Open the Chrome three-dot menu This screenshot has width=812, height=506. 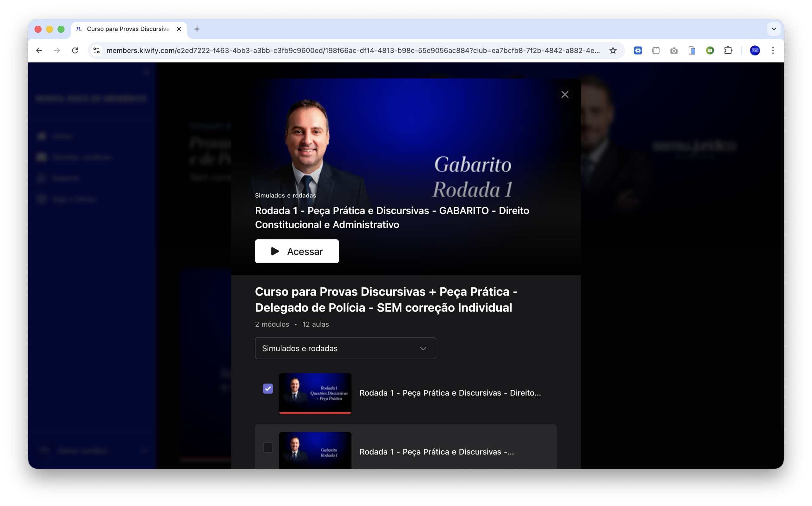coord(773,50)
